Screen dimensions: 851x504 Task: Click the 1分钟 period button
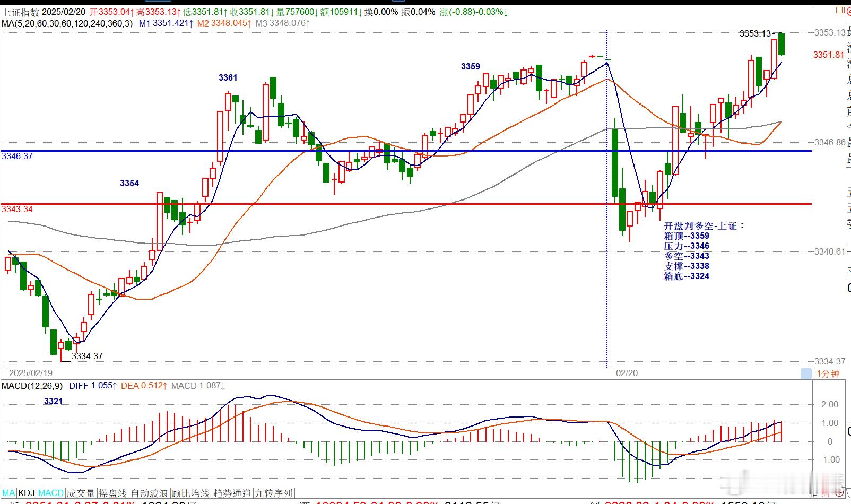[828, 373]
